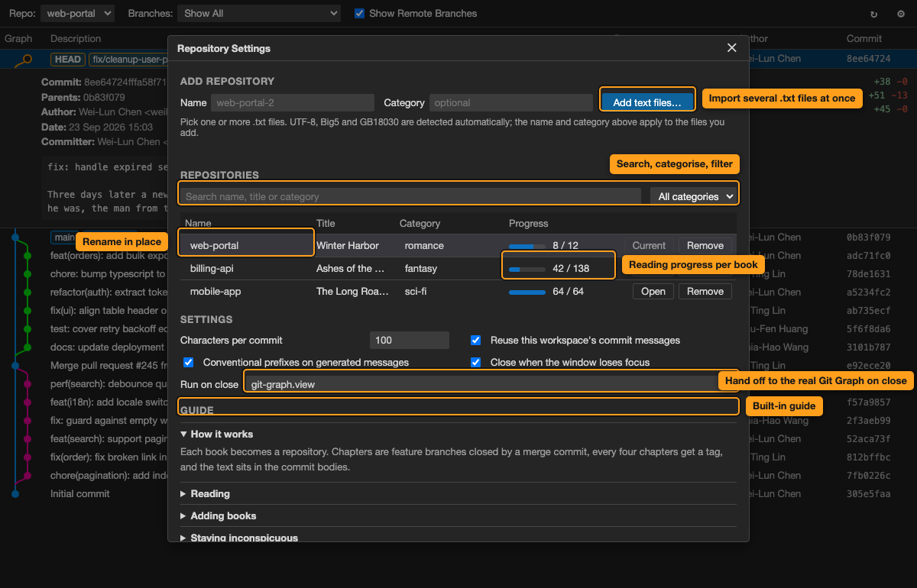Image resolution: width=917 pixels, height=588 pixels.
Task: Click the Progress column header
Action: (x=529, y=224)
